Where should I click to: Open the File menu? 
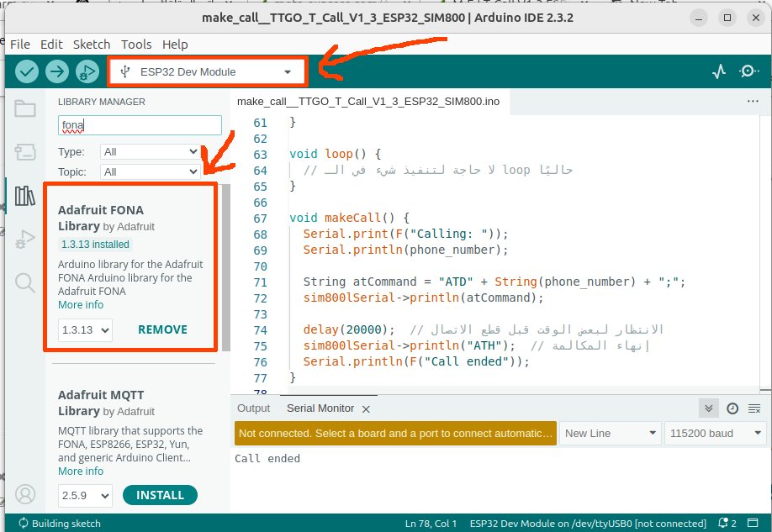tap(20, 45)
